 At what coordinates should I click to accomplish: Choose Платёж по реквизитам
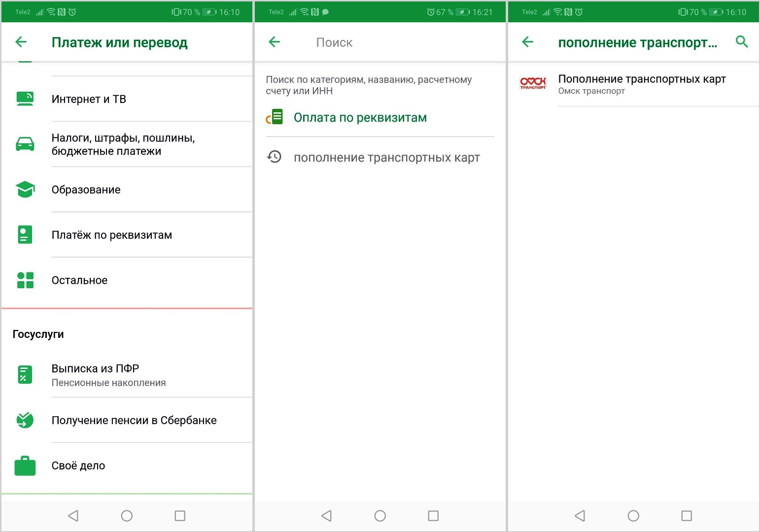(x=127, y=235)
